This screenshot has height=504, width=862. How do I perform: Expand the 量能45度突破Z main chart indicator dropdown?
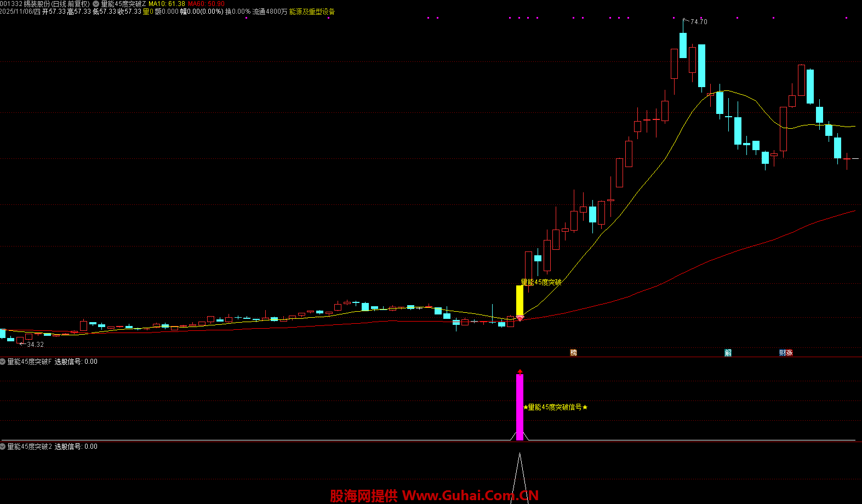96,4
